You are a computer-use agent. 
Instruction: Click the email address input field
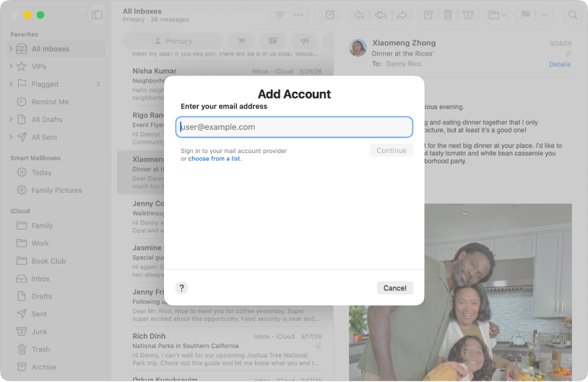tap(295, 127)
